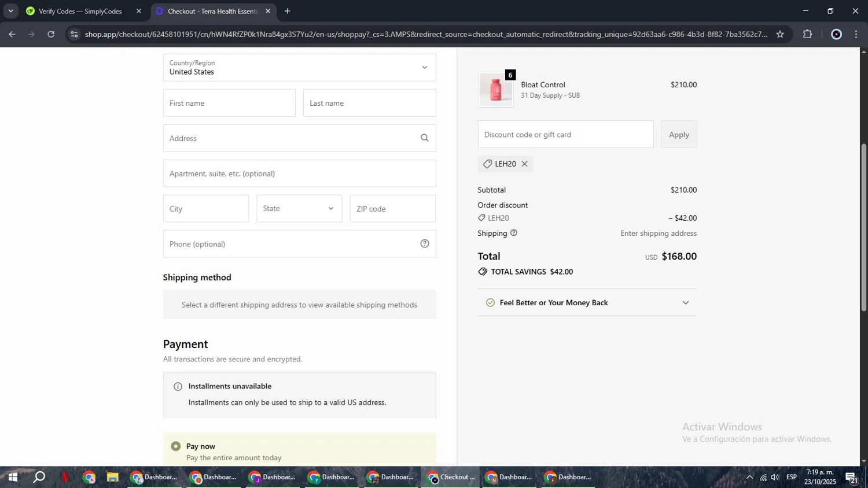Show hidden system tray icons
Screen dimensions: 868x488
coord(749,477)
